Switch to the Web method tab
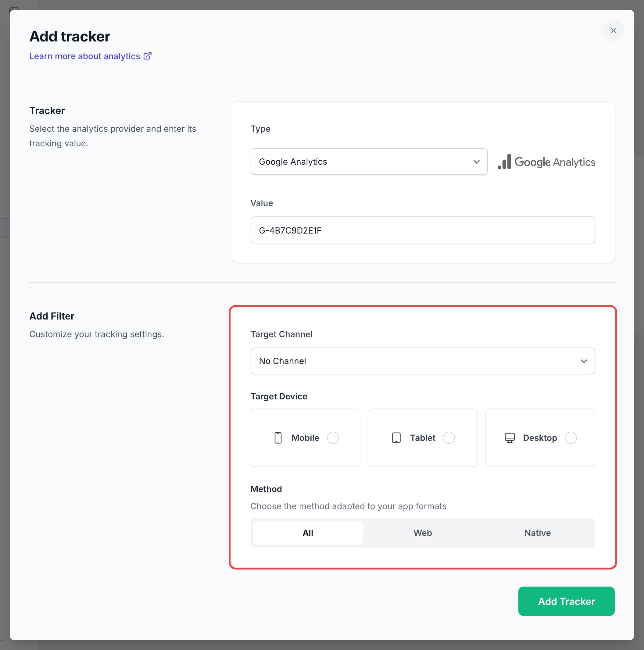644x650 pixels. click(423, 533)
